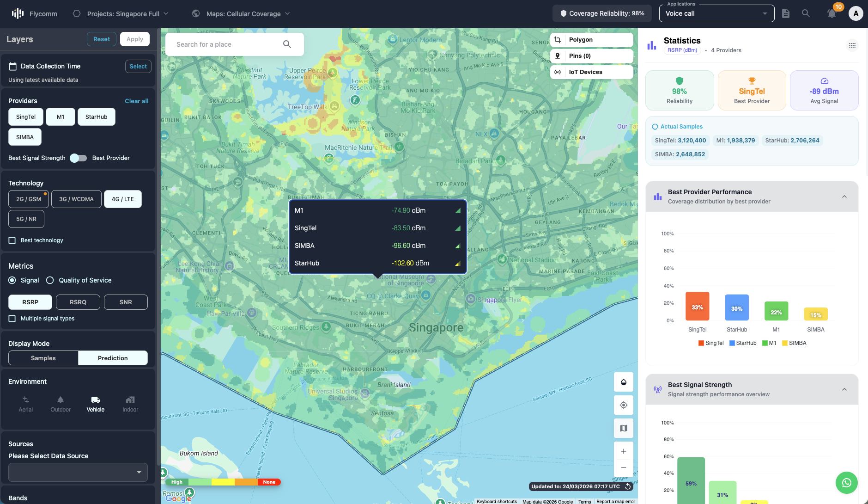Viewport: 868px width, 504px height.
Task: Click the red None end of coverage legend
Action: coord(268,482)
